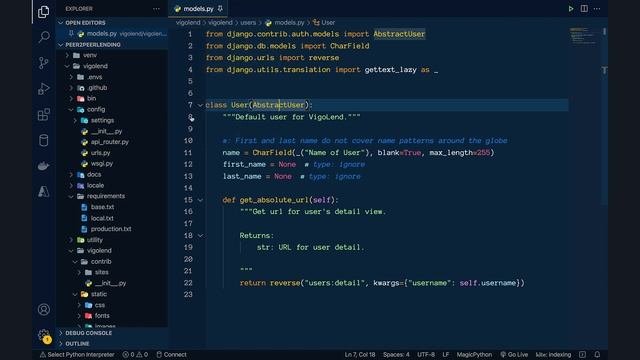Change encoding UTF-8
The image size is (640, 360).
(x=426, y=354)
